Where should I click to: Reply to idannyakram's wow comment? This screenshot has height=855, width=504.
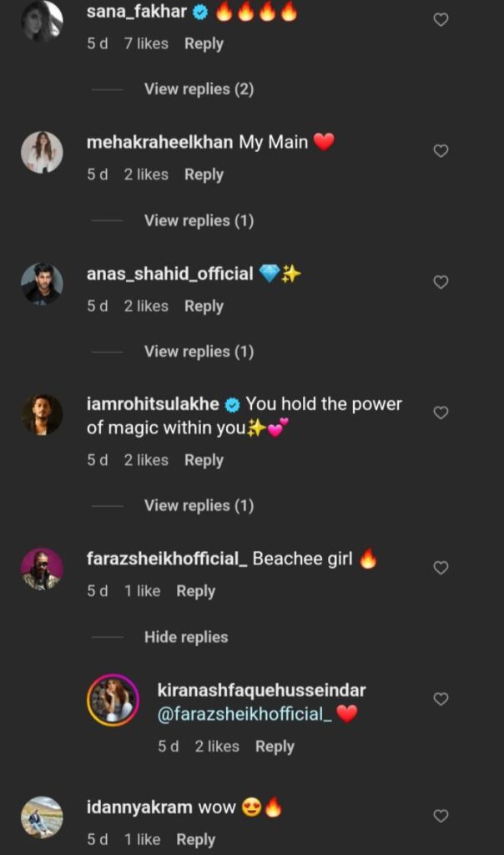(195, 840)
